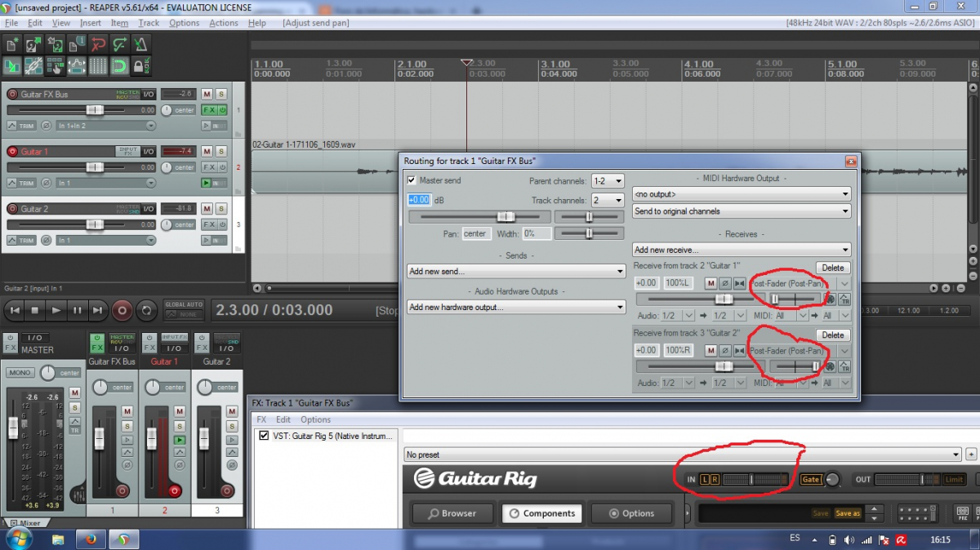This screenshot has width=980, height=550.
Task: Toggle grid lines toolbar icon
Action: pos(98,65)
